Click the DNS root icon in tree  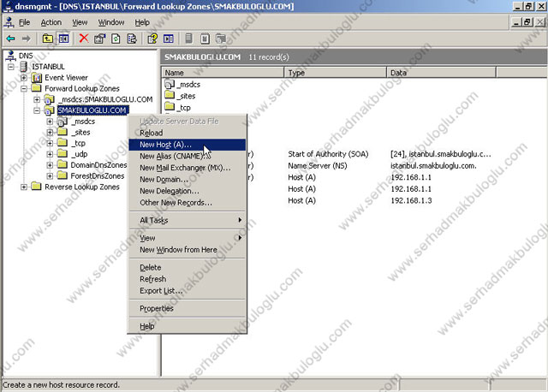11,56
